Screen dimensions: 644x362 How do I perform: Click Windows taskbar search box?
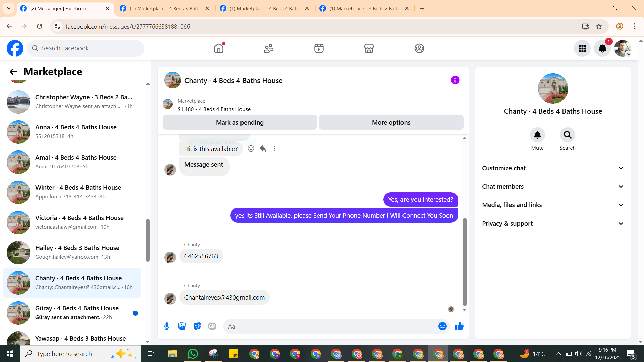[80, 354]
